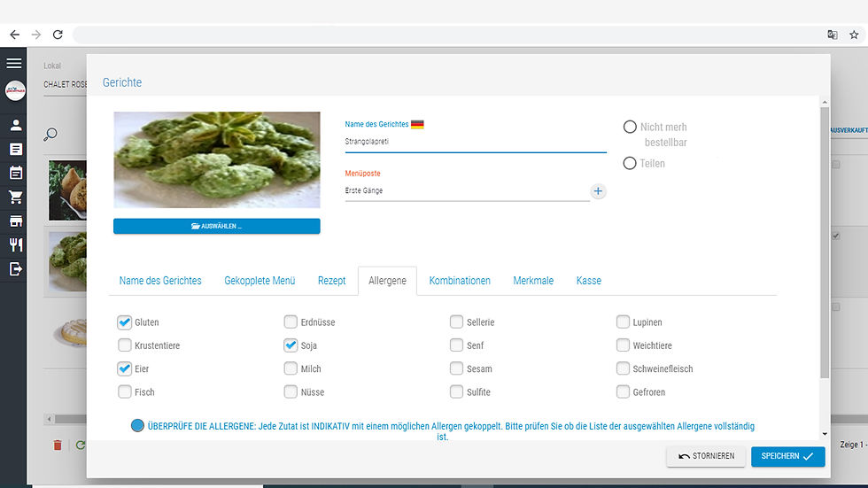Open the calendar sidebar icon

pos(16,174)
